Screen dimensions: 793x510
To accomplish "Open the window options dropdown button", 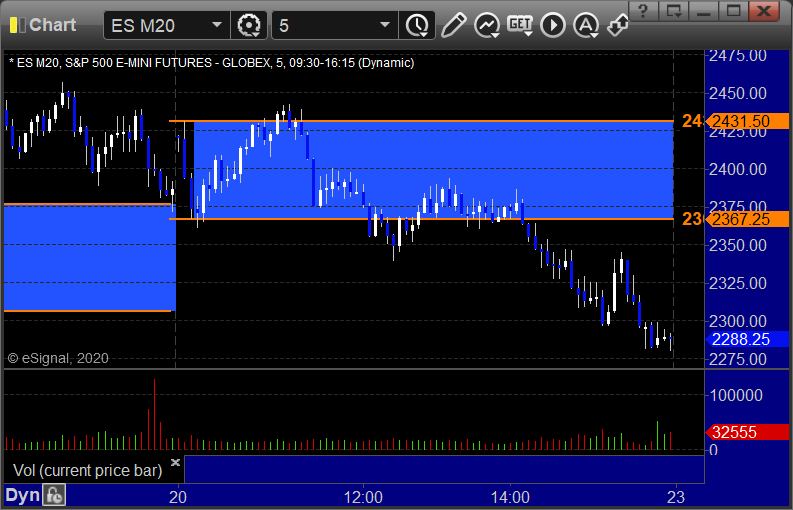I will [674, 11].
